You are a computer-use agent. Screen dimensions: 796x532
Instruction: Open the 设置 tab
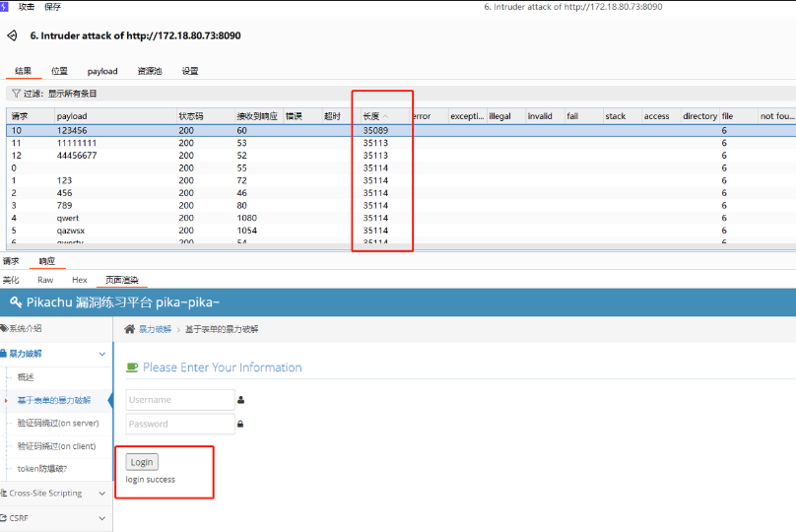190,71
